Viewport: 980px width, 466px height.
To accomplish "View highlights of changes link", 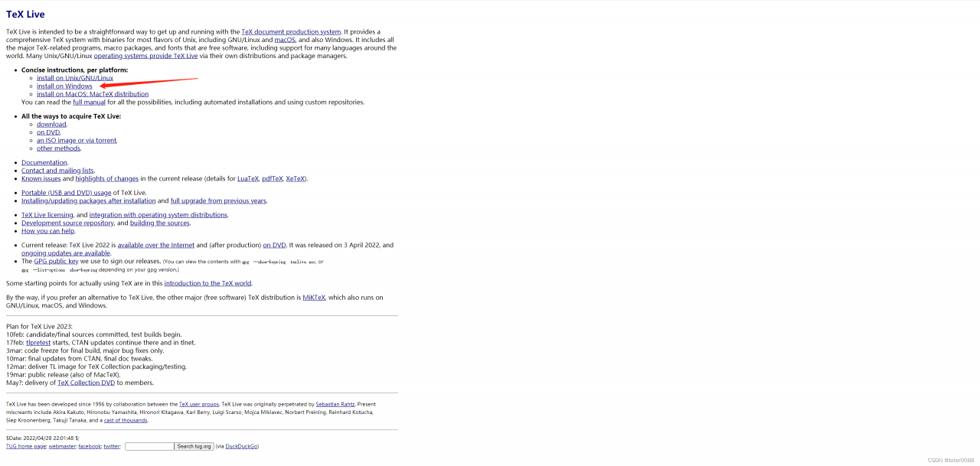I will pyautogui.click(x=107, y=178).
